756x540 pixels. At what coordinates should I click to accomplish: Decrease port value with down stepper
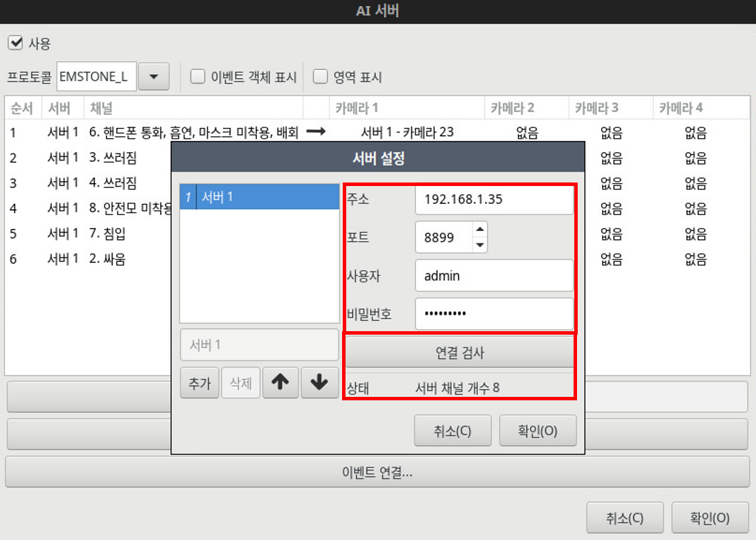(480, 245)
